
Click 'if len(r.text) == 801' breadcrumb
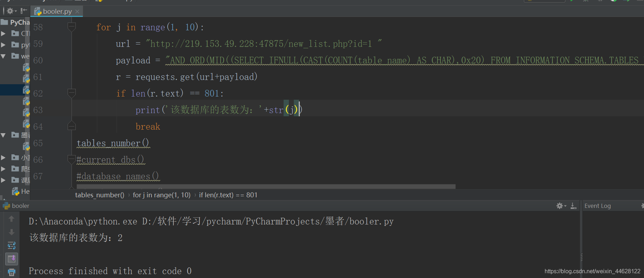(228, 195)
